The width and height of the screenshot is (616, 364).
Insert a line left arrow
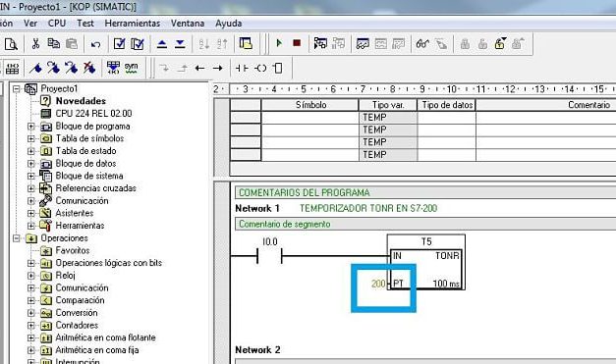199,69
